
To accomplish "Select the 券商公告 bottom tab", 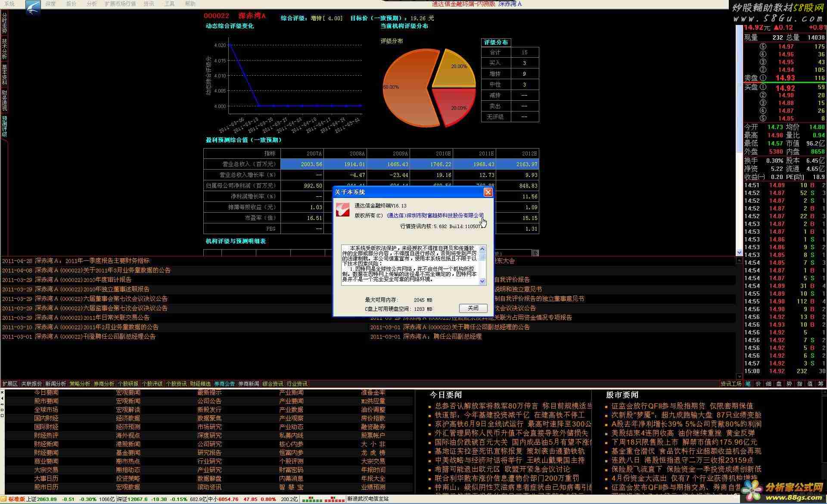I will [224, 384].
